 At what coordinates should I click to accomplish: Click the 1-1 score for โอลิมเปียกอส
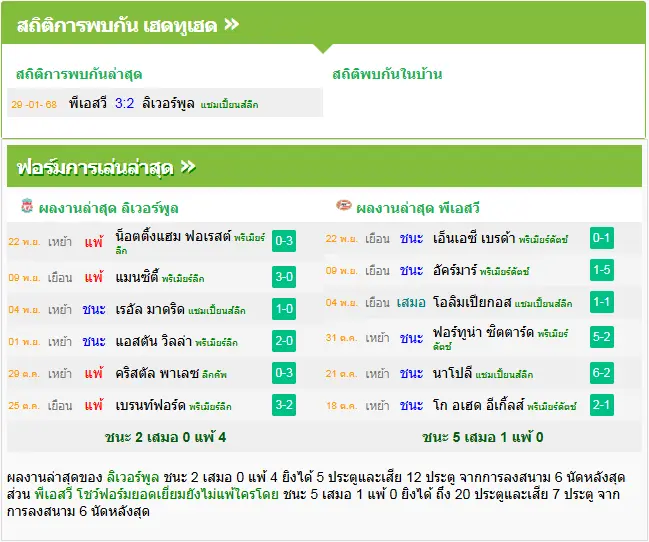(x=601, y=302)
